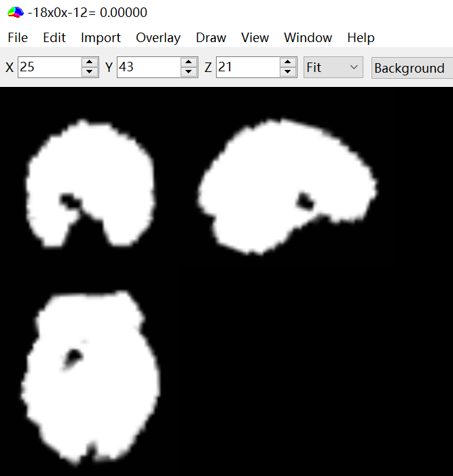Click the MRIcron brain app icon

click(16, 12)
